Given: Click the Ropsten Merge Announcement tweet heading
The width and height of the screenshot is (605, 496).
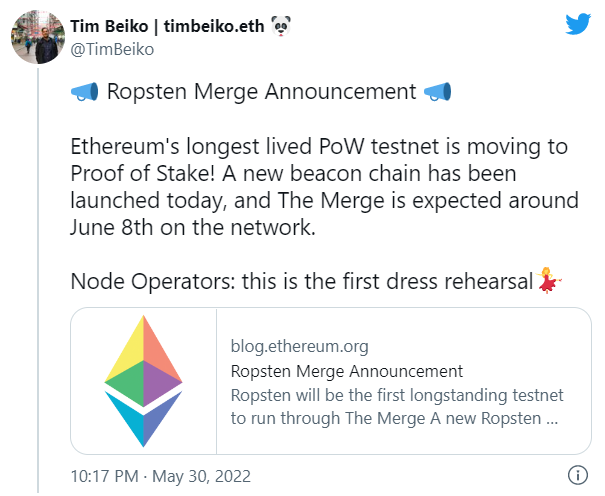Looking at the screenshot, I should [261, 92].
